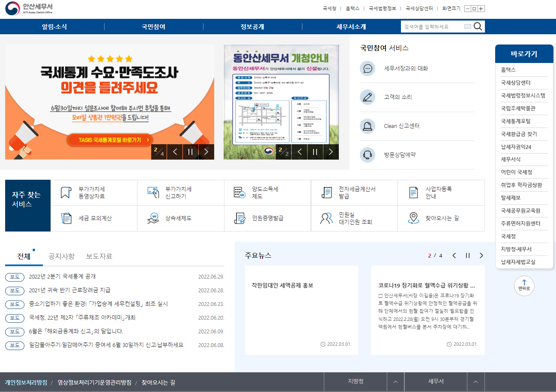This screenshot has height=392, width=556.
Task: Show previous slide in 동안산세무서 banner
Action: 300,151
